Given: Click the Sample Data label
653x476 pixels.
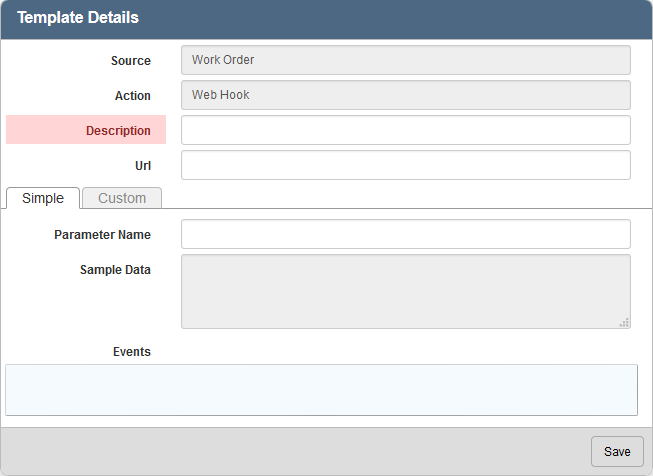Looking at the screenshot, I should click(x=115, y=270).
